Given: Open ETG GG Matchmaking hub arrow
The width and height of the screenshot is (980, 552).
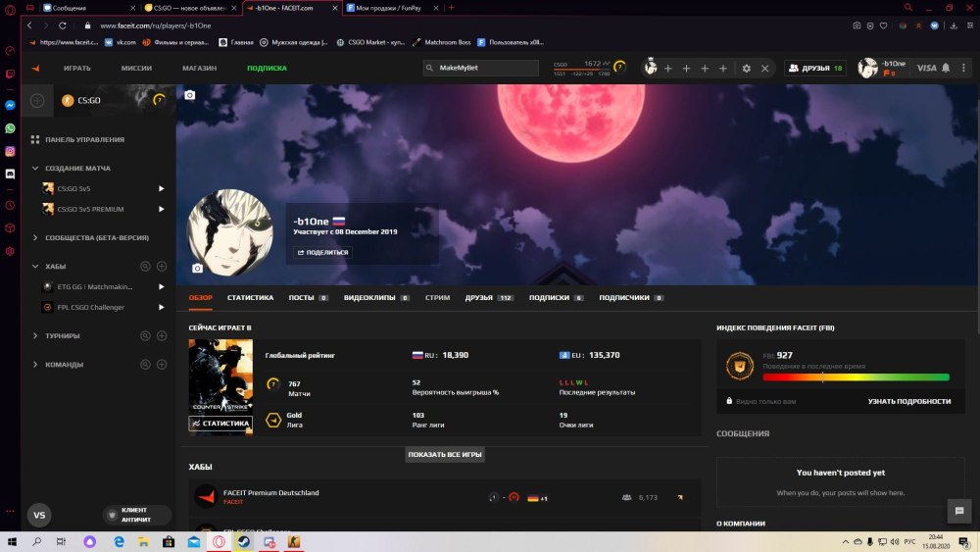Looking at the screenshot, I should click(x=162, y=287).
